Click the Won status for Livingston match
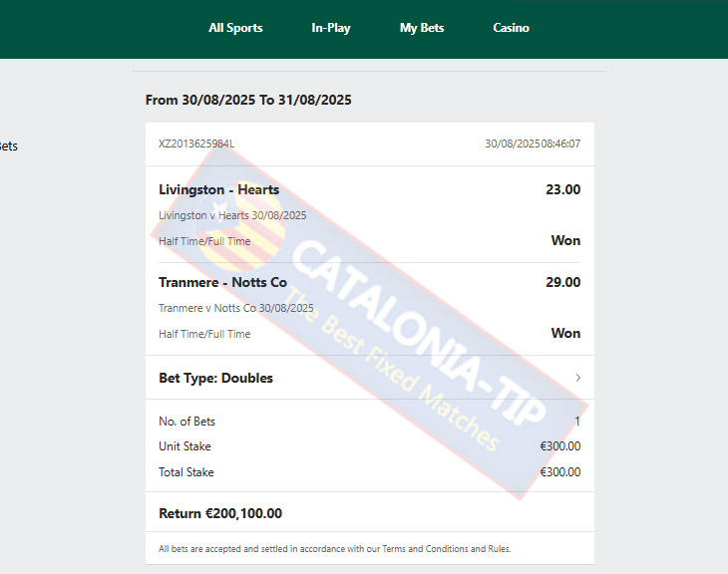728x574 pixels. pos(565,241)
